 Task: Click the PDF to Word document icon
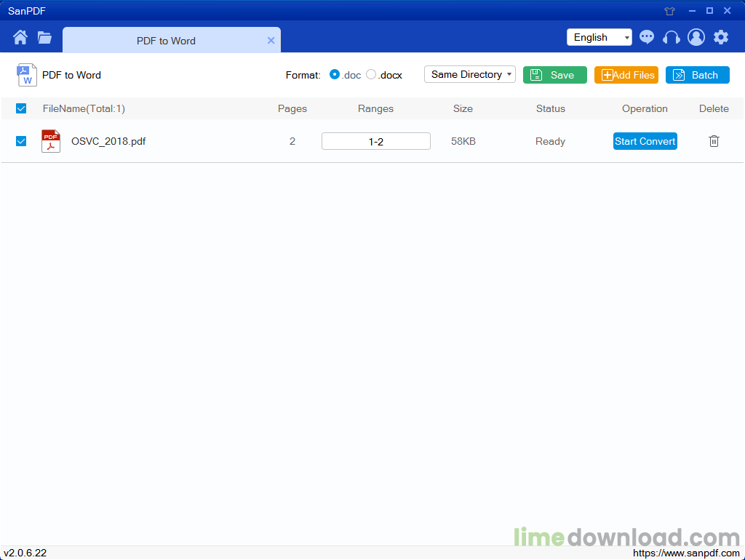(27, 75)
